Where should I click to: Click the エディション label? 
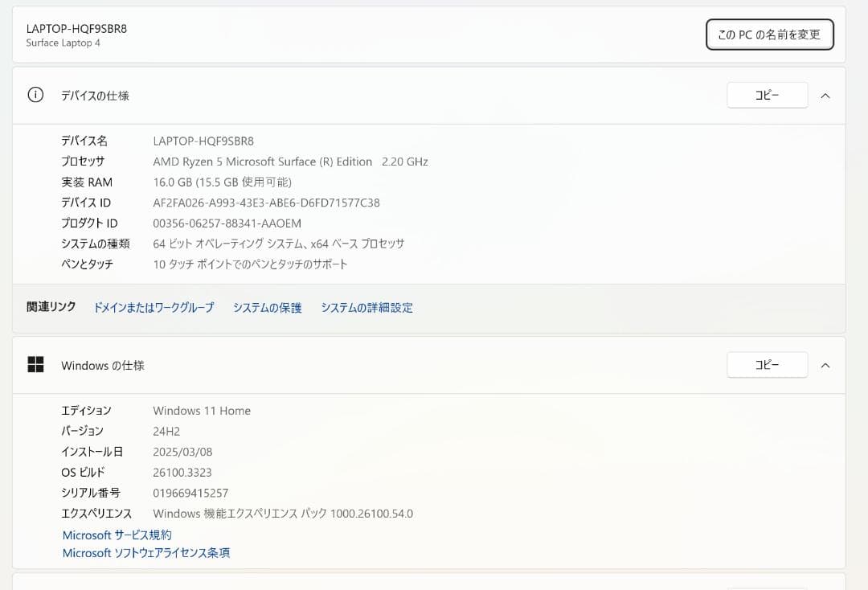pos(86,411)
